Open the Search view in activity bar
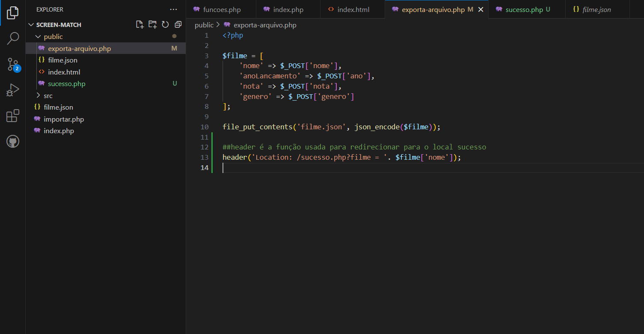 point(13,39)
